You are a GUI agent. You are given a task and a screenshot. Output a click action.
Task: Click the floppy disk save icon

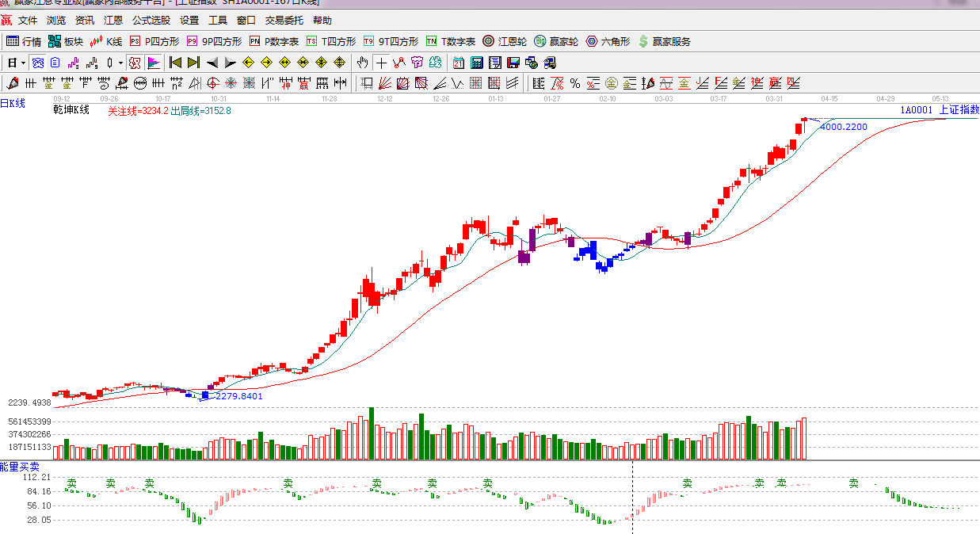point(513,63)
